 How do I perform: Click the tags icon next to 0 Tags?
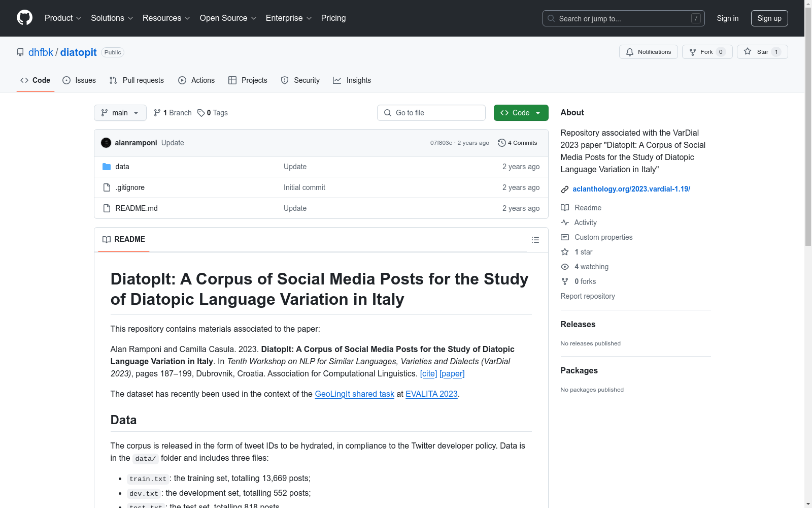[201, 113]
